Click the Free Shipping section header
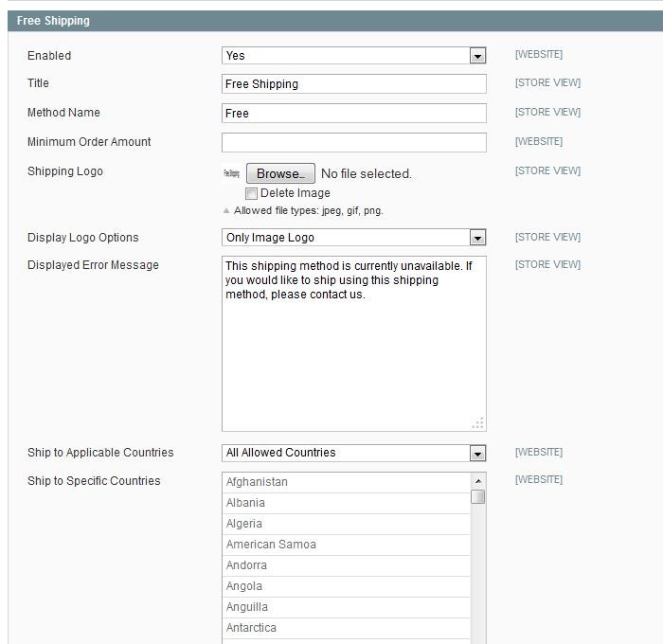 (x=335, y=21)
